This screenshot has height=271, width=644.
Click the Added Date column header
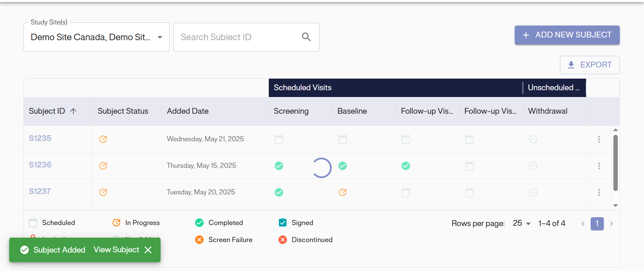coord(187,111)
